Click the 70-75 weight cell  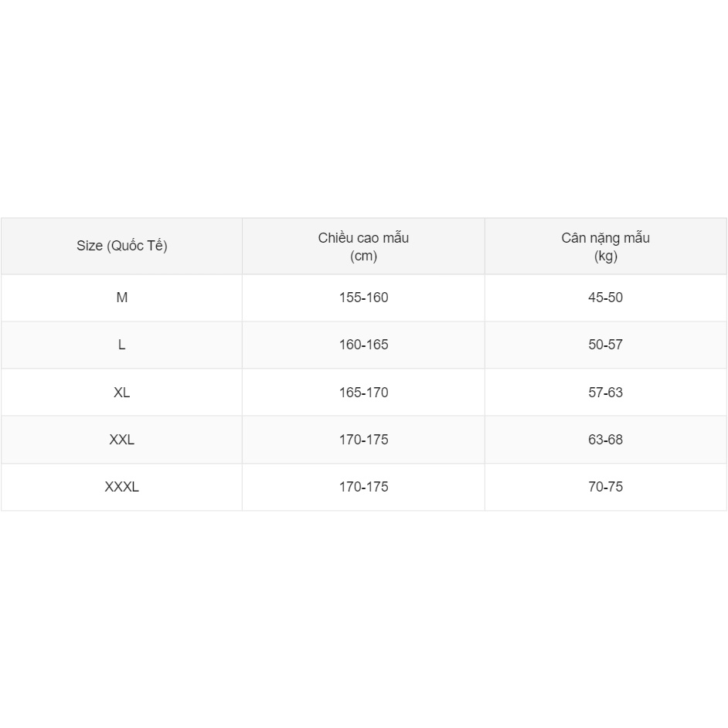pos(605,487)
